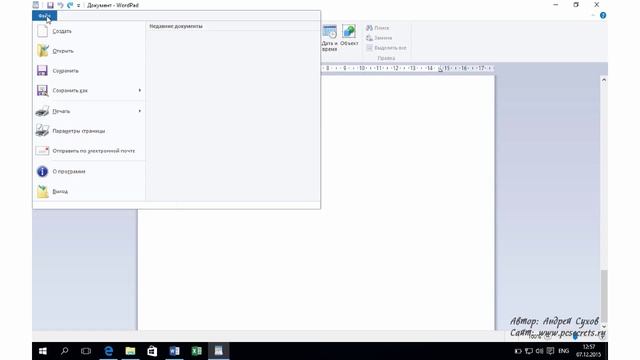This screenshot has height=360, width=640.
Task: Click the Объект insert object button
Action: 349,36
